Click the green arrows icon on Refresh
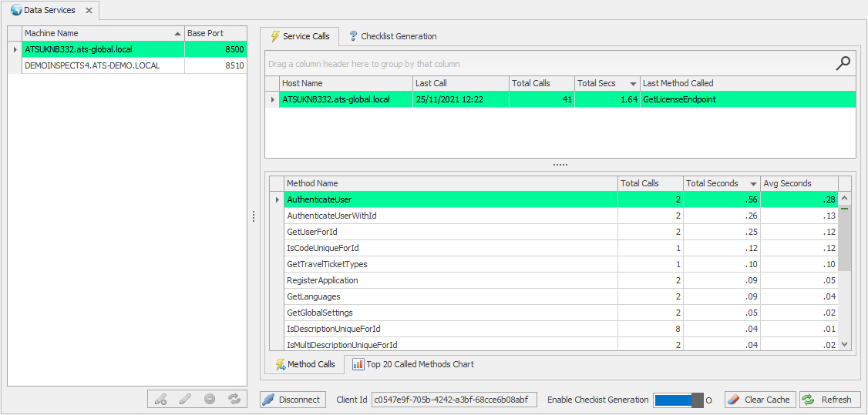This screenshot has height=415, width=868. point(809,400)
